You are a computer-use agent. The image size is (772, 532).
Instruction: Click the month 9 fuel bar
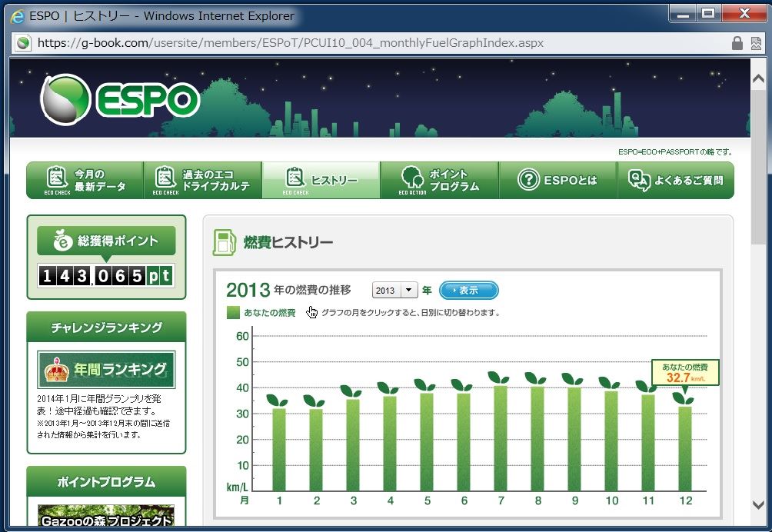[x=574, y=439]
